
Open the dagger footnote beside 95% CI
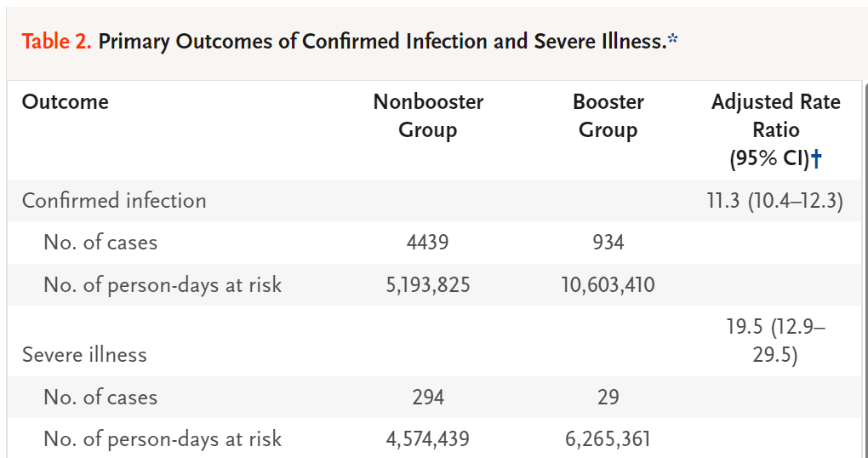click(x=816, y=157)
